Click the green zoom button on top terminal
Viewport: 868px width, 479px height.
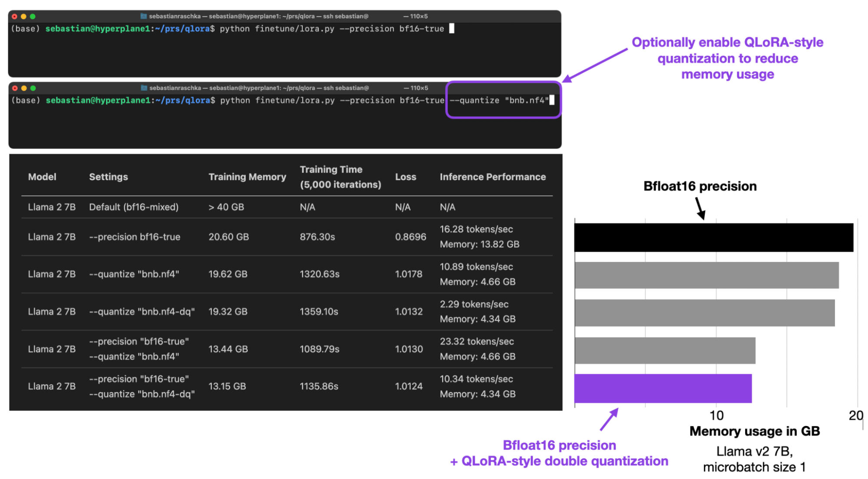click(33, 17)
